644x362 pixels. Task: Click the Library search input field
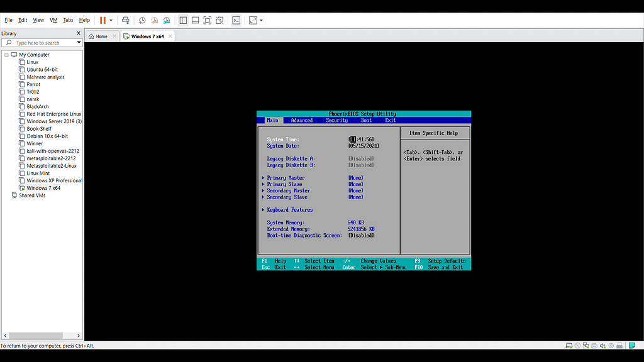(42, 43)
